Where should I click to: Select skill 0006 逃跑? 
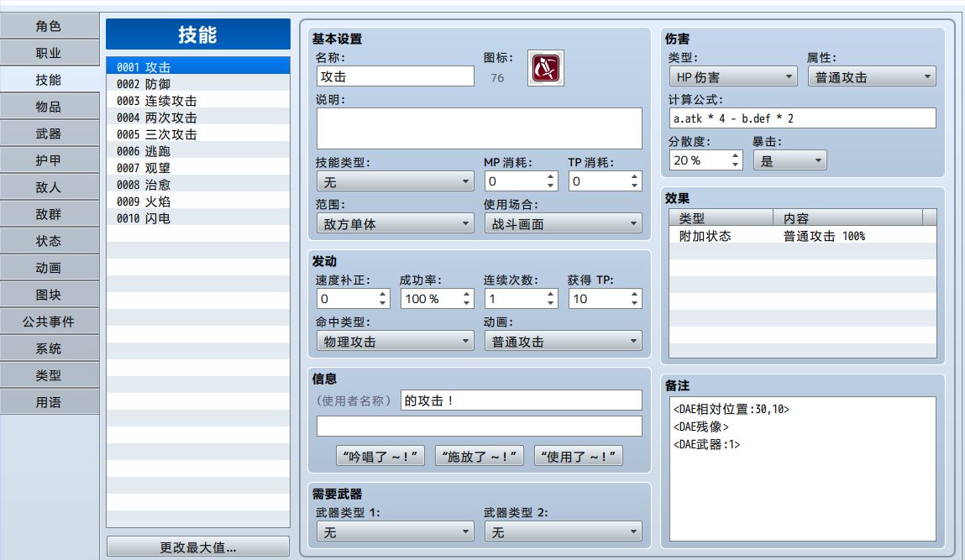(198, 151)
